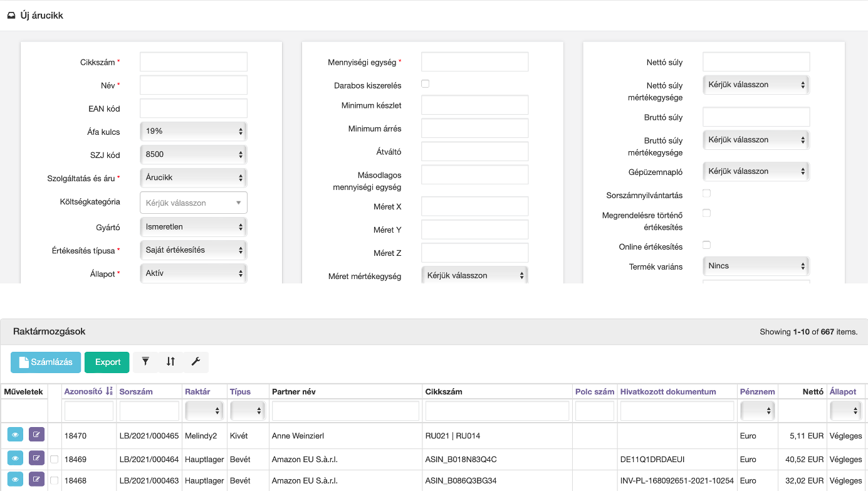The image size is (868, 491).
Task: Focus the Nettó súly input field
Action: [756, 62]
